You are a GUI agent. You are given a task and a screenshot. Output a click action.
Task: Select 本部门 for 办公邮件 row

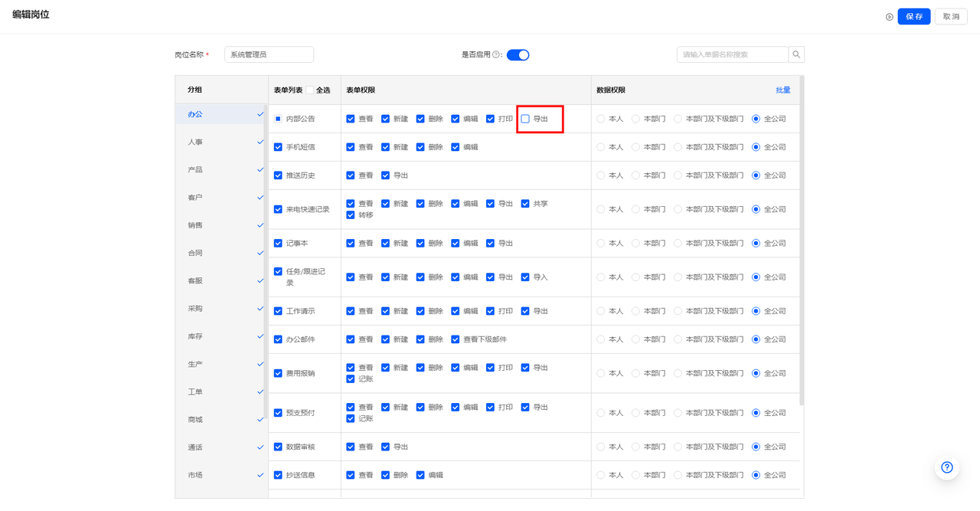coord(635,339)
